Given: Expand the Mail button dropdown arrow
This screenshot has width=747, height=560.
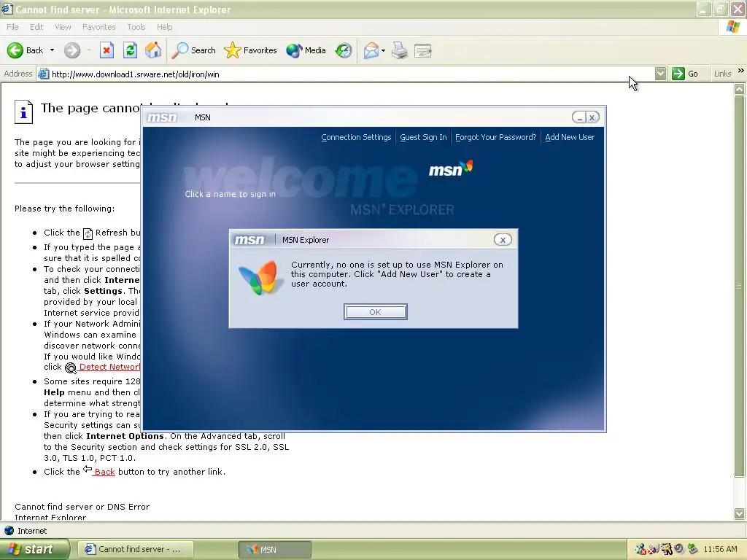Looking at the screenshot, I should click(x=383, y=50).
